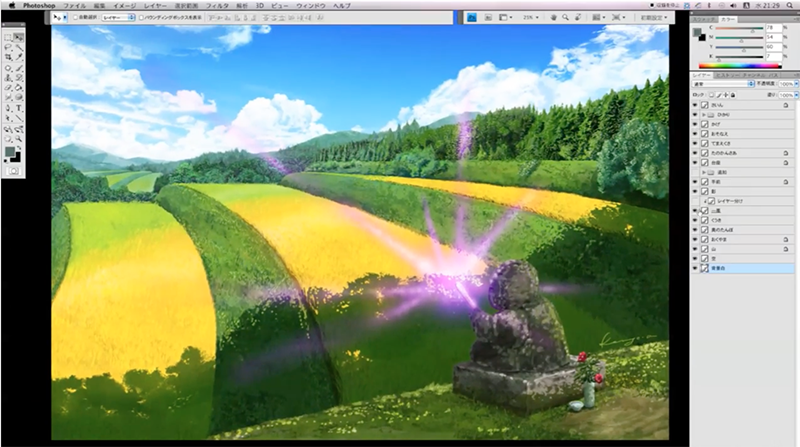Open the ウィンドウ menu
The height and width of the screenshot is (447, 800).
(x=311, y=6)
